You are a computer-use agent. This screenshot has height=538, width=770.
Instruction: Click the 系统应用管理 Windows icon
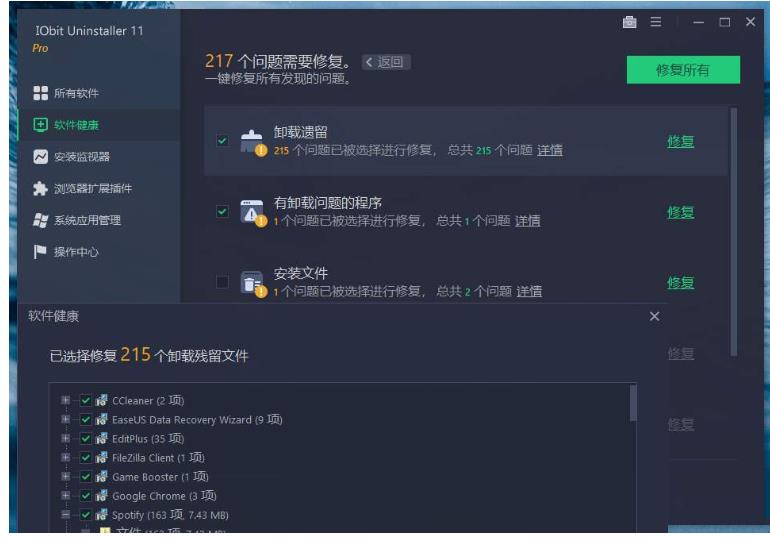tap(40, 220)
